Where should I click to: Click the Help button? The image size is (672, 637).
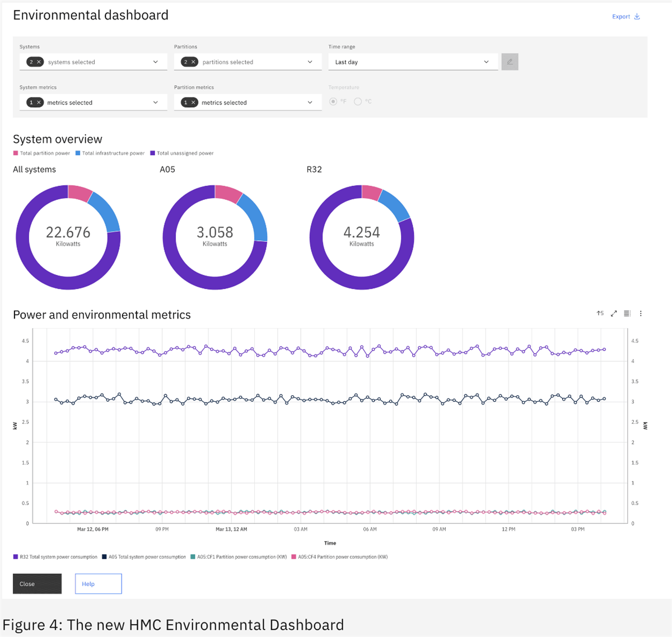click(x=98, y=584)
